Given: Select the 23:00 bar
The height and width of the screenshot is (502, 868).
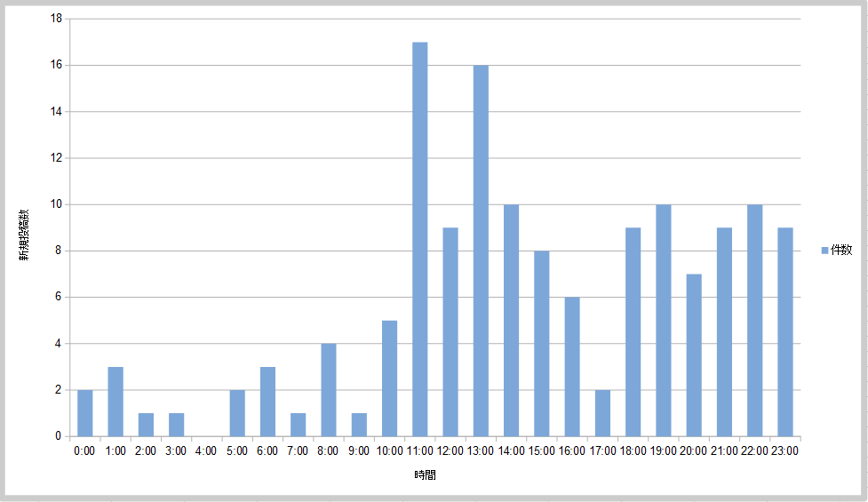Looking at the screenshot, I should tap(785, 331).
